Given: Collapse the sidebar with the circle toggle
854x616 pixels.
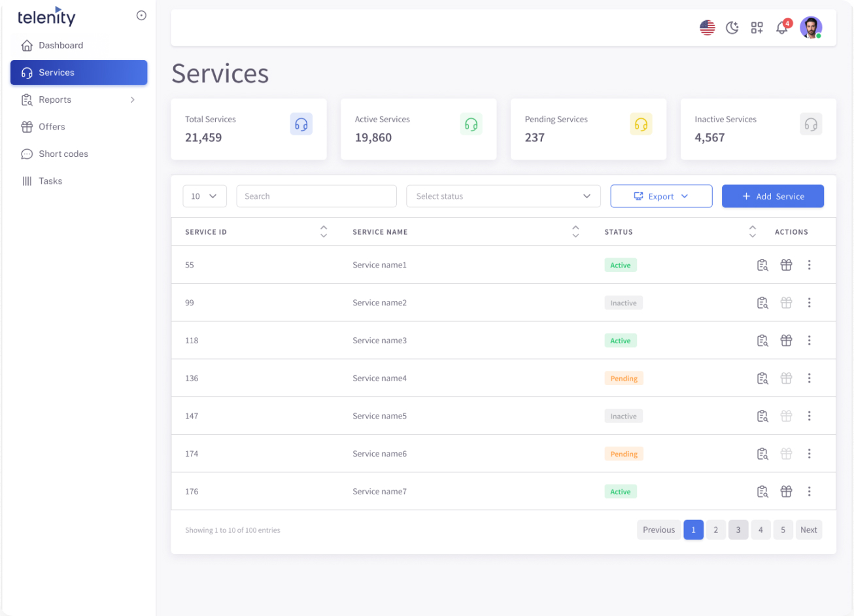Looking at the screenshot, I should coord(141,15).
